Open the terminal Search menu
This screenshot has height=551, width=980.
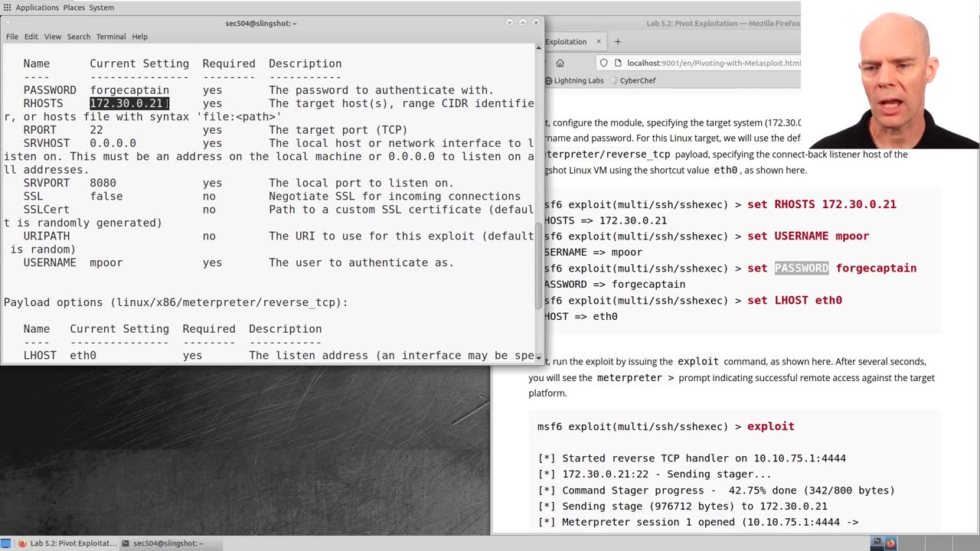tap(78, 37)
